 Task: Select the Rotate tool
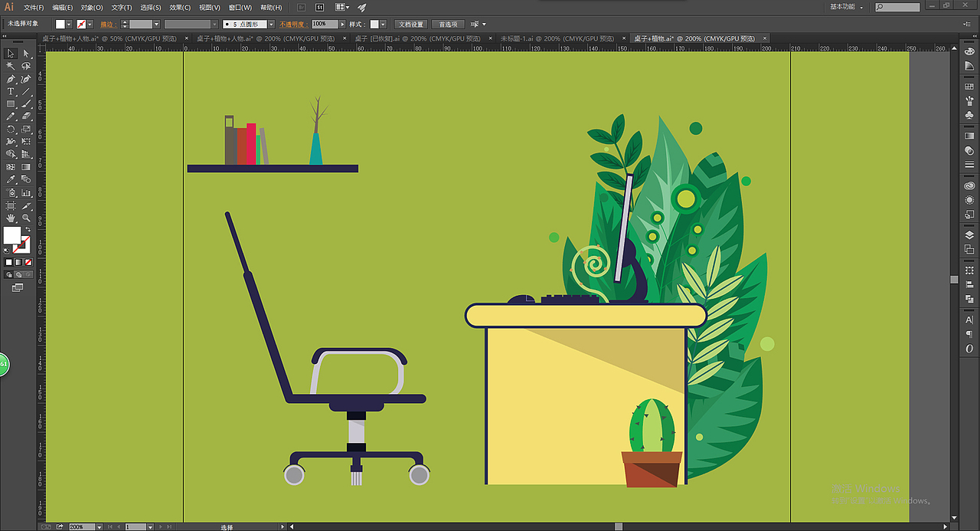pos(11,129)
